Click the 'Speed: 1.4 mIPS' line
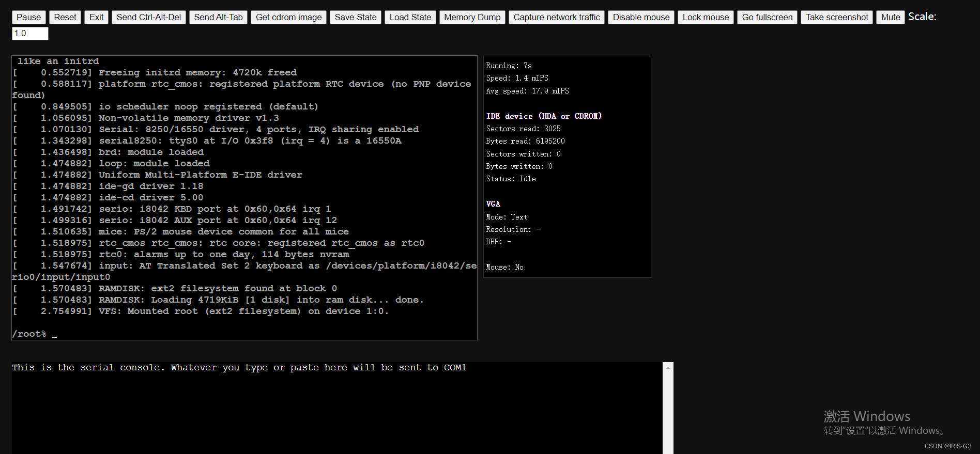 pos(517,78)
